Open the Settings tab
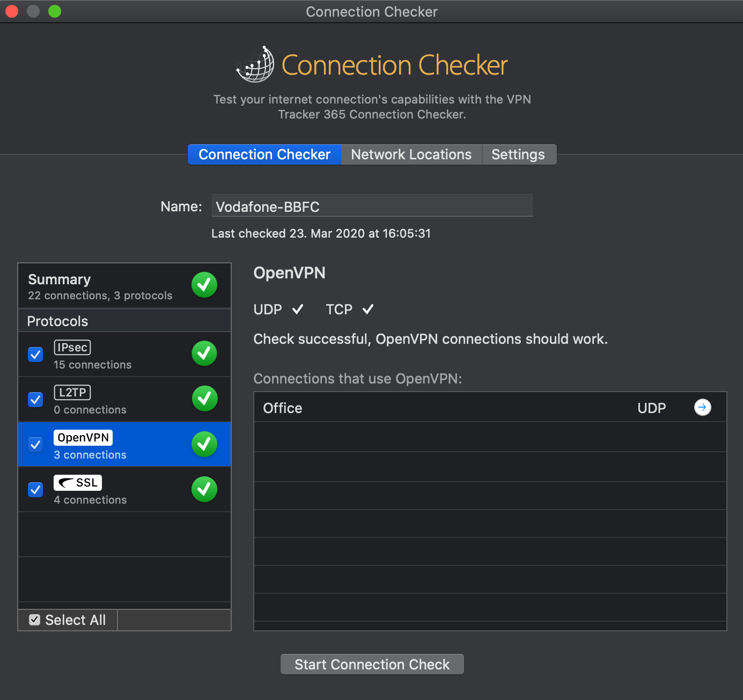Viewport: 743px width, 700px height. pyautogui.click(x=518, y=154)
